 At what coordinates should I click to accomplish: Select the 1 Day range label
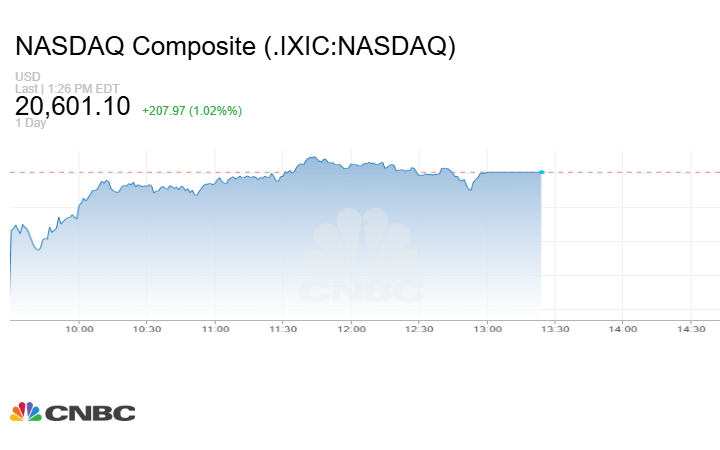(x=31, y=123)
